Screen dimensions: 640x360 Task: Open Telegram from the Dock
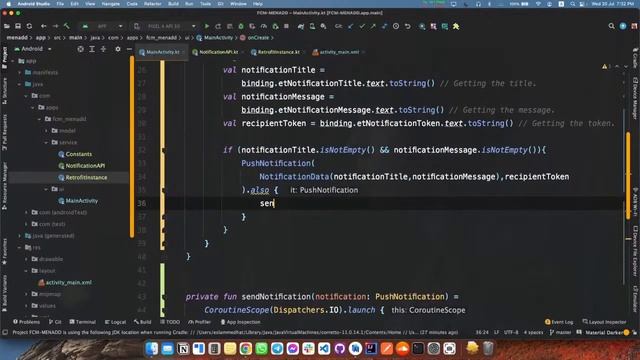pyautogui.click(x=277, y=349)
